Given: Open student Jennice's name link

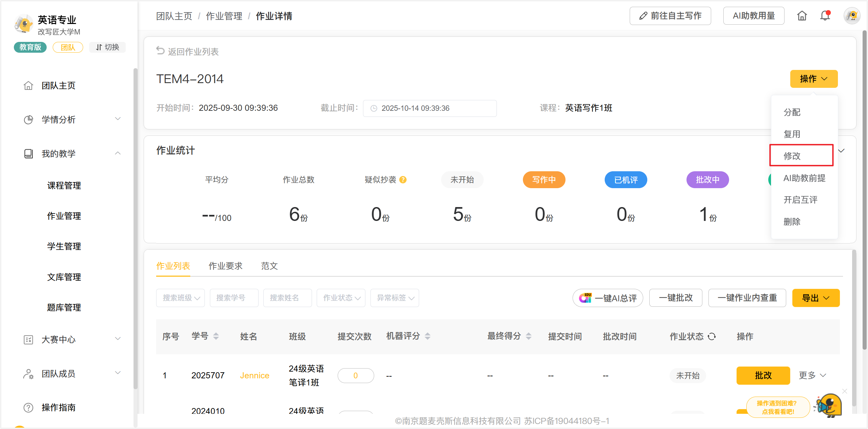Looking at the screenshot, I should (x=255, y=376).
